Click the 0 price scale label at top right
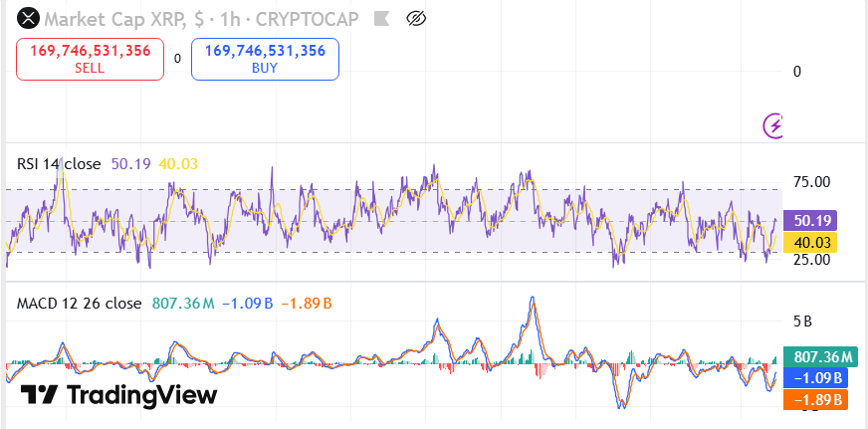The image size is (868, 429). pos(797,72)
